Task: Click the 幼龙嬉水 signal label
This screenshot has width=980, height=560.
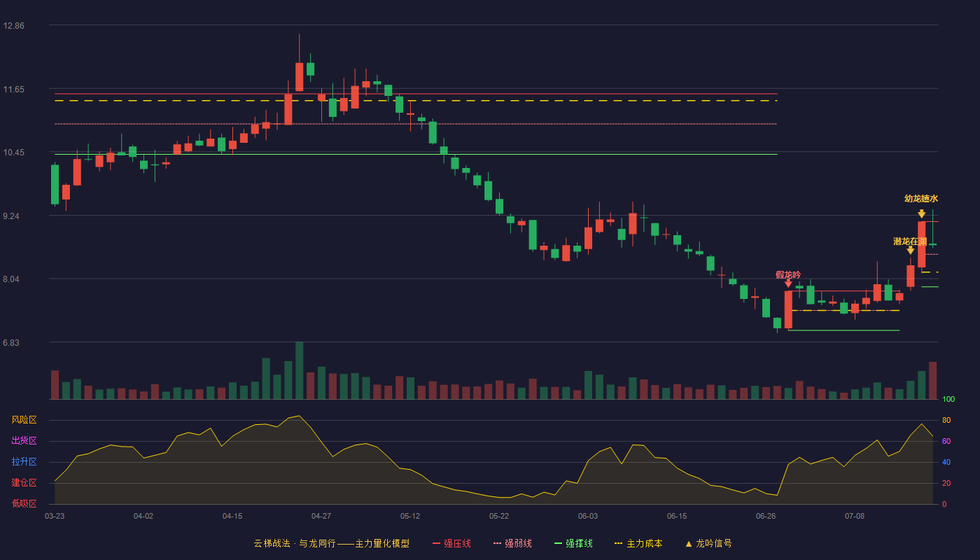Action: pos(921,199)
